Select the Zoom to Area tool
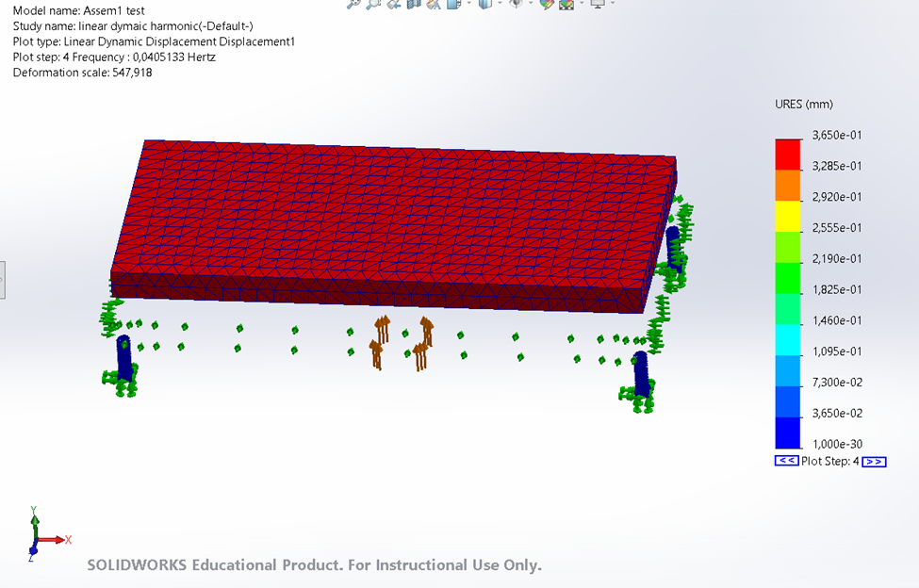The height and width of the screenshot is (588, 919). [373, 4]
